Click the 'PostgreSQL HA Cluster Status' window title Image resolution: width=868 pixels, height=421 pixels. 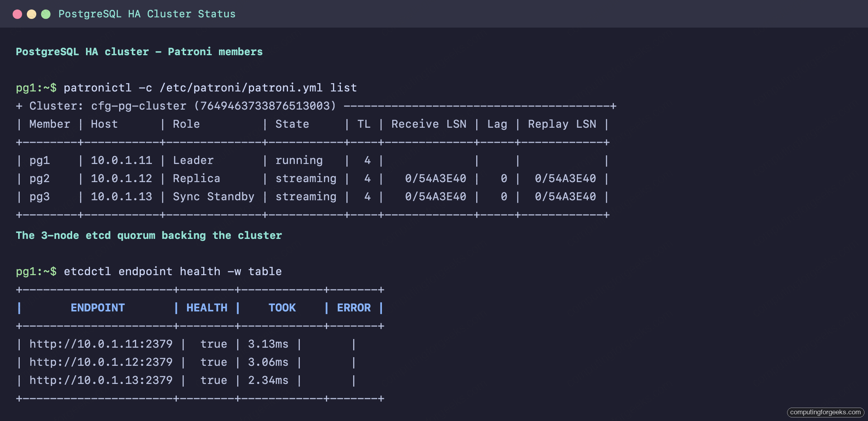point(147,14)
